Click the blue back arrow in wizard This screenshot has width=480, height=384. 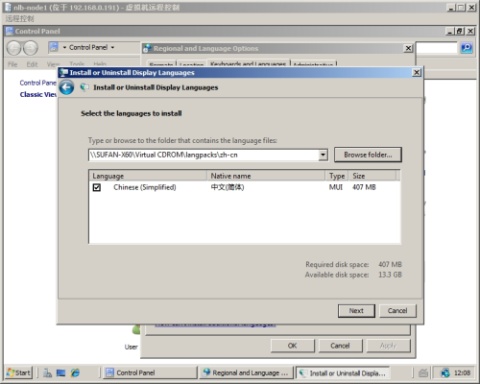pyautogui.click(x=67, y=88)
